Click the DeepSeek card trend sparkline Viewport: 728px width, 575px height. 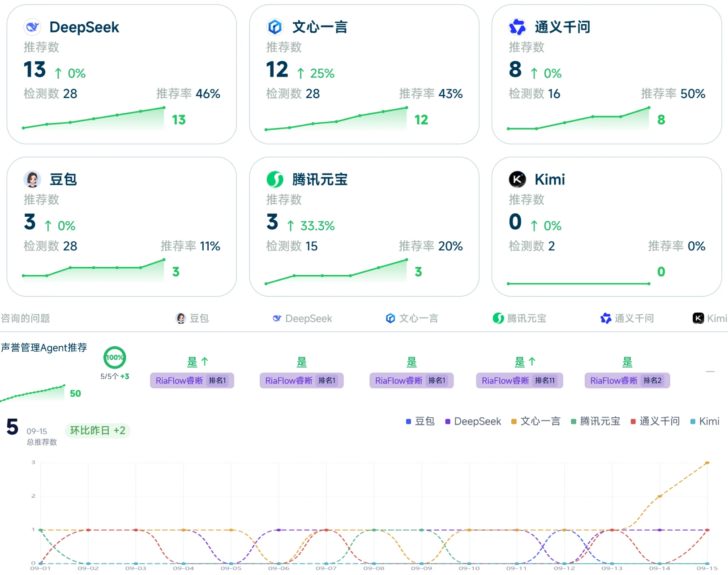point(93,118)
